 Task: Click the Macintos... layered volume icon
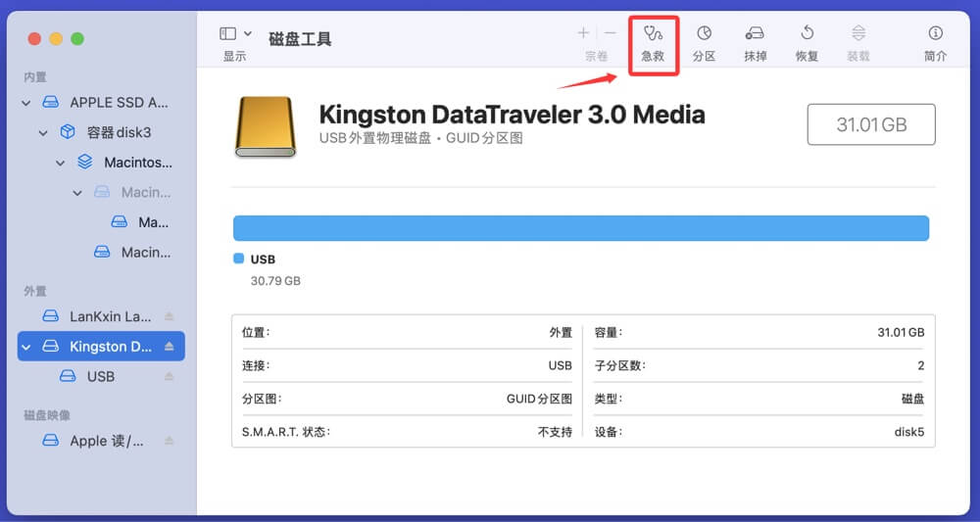84,163
